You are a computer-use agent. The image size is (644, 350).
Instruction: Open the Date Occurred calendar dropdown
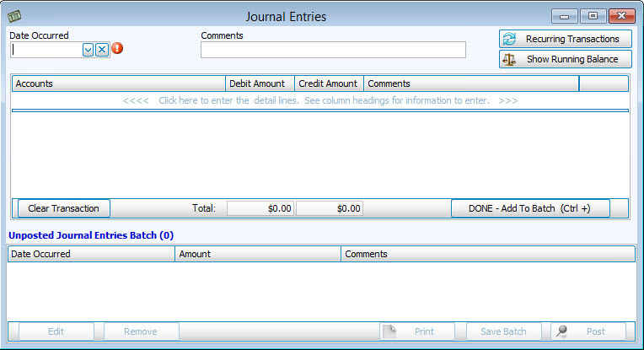[88, 50]
